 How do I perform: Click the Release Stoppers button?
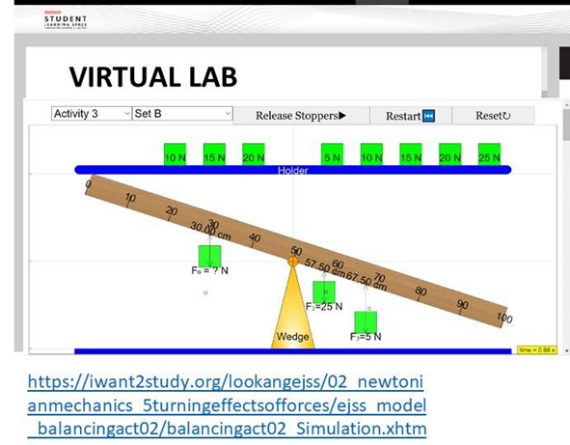[x=301, y=116]
